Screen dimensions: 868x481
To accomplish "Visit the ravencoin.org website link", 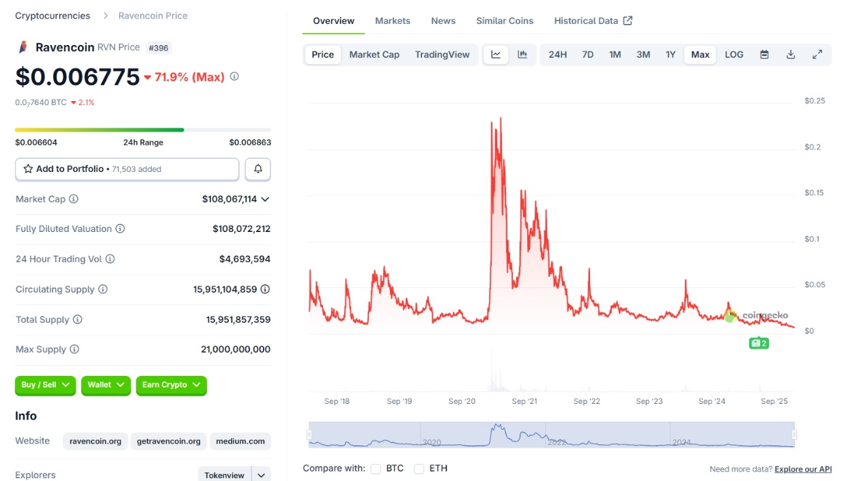I will tap(95, 441).
